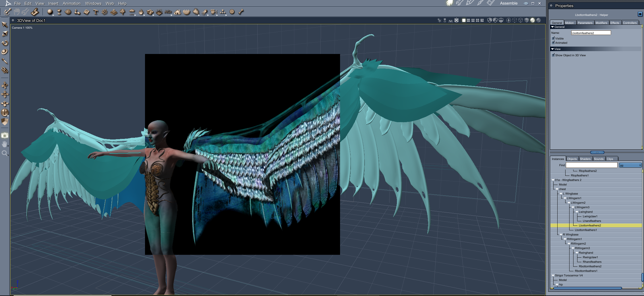This screenshot has height=296, width=644.
Task: Click the panel divider handle above Instances
Action: coord(597,153)
